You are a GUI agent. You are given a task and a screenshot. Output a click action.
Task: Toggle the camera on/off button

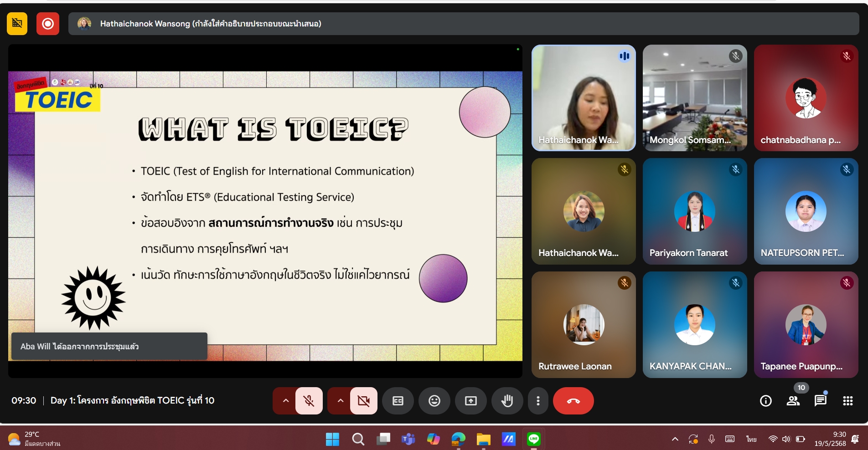click(x=364, y=401)
